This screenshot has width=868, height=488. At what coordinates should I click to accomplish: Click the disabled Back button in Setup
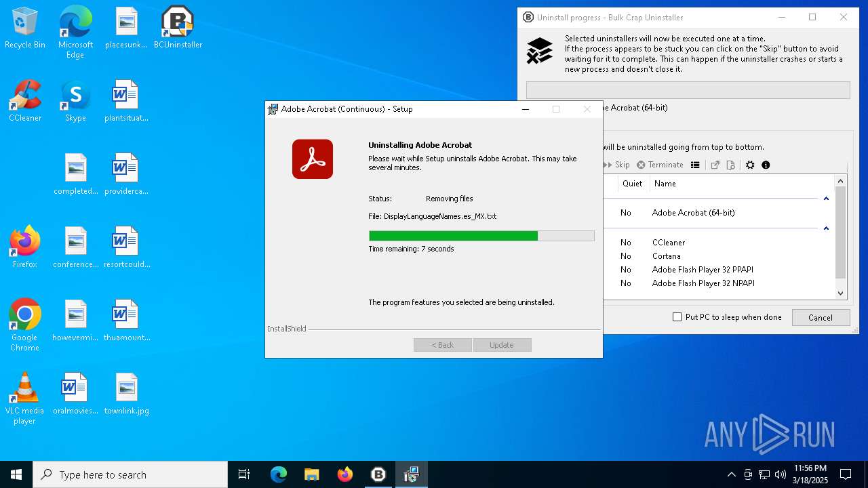pyautogui.click(x=443, y=345)
